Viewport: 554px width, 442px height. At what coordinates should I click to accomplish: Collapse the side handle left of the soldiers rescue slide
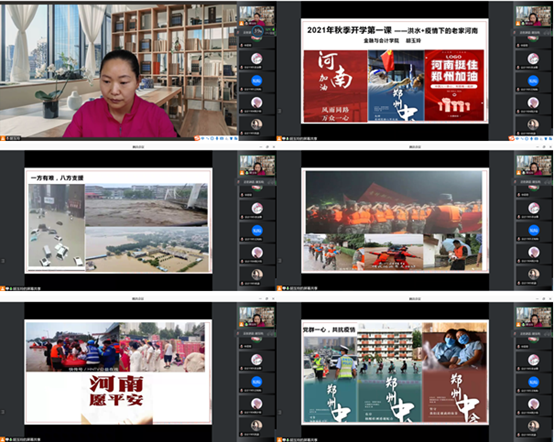(x=280, y=260)
